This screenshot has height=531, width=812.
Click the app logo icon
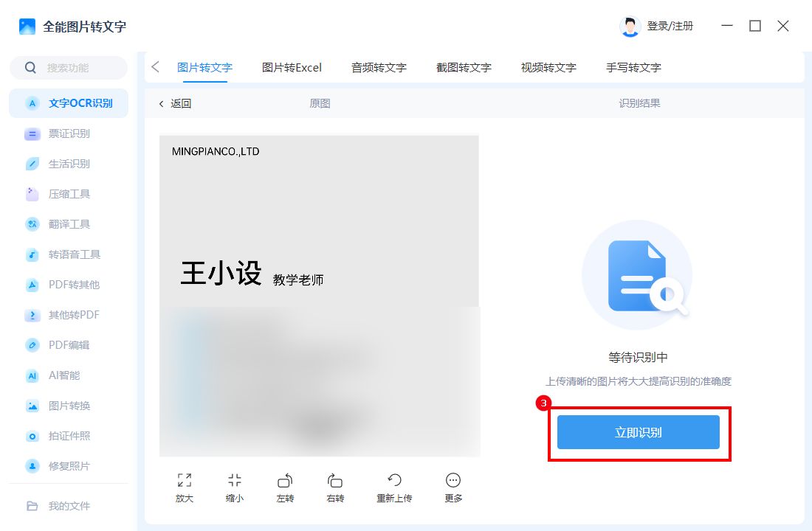(27, 27)
